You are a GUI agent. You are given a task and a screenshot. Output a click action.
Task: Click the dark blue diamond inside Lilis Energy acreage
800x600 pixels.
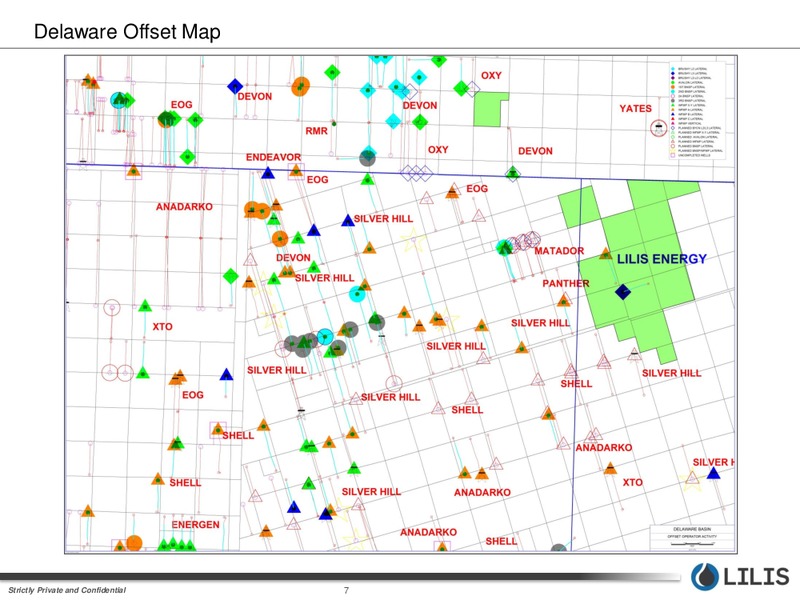(623, 292)
